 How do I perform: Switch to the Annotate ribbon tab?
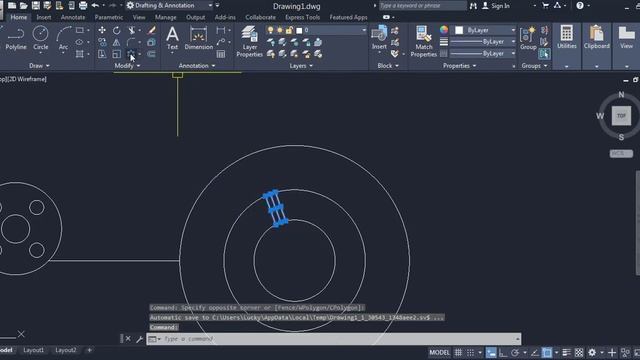(x=73, y=18)
